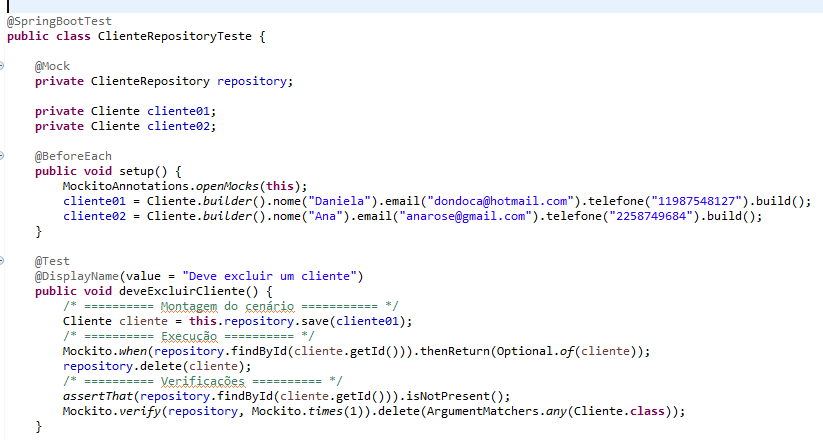Click the "dondoca@hotmail.com" email string
The image size is (823, 440).
point(501,201)
